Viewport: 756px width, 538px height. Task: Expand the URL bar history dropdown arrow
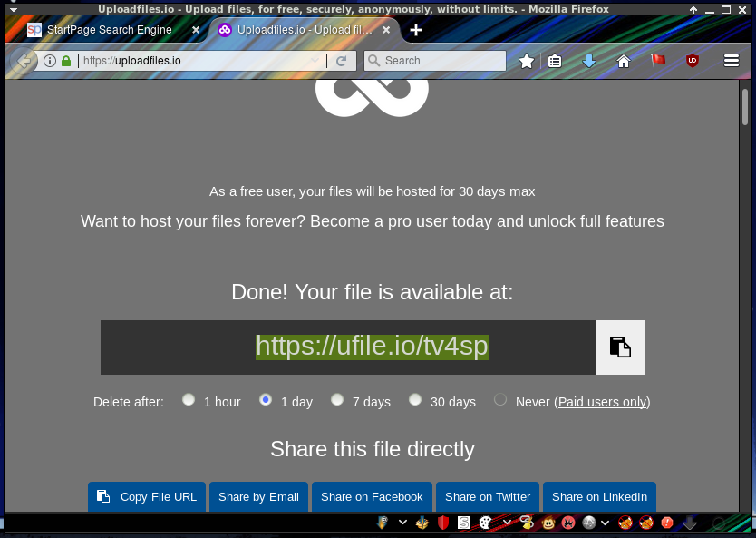[315, 61]
